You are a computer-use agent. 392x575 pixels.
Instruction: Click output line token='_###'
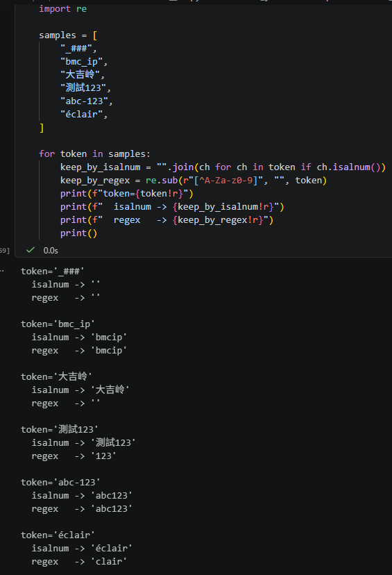pos(53,272)
